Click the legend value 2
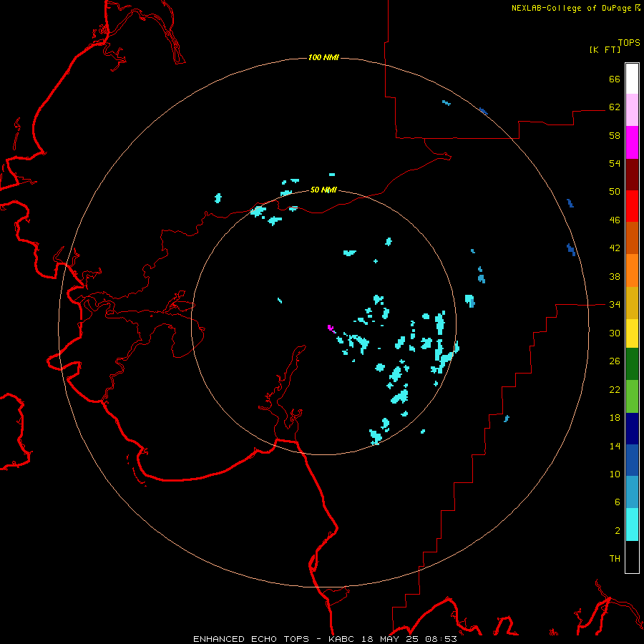 point(618,531)
